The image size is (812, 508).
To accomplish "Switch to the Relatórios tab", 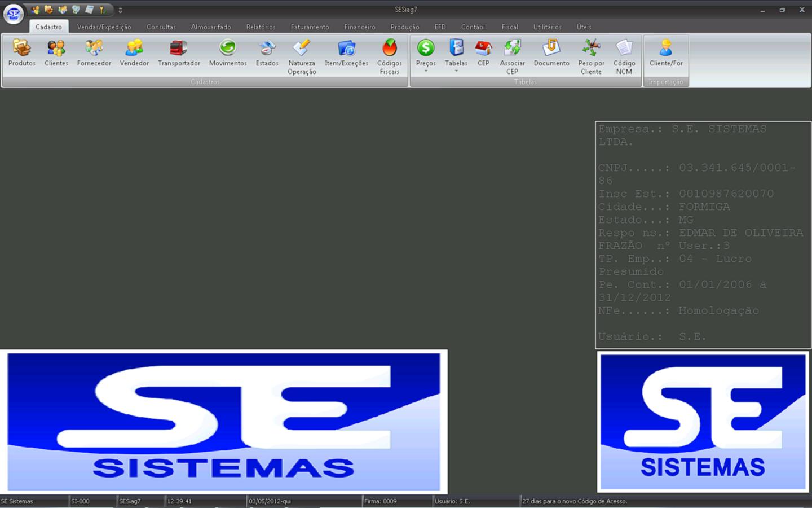I will pos(261,27).
